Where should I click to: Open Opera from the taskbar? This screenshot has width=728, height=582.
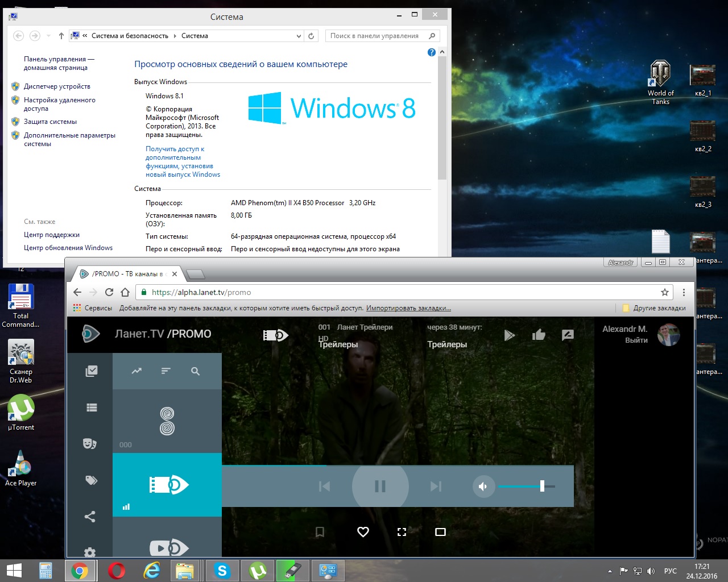click(117, 571)
